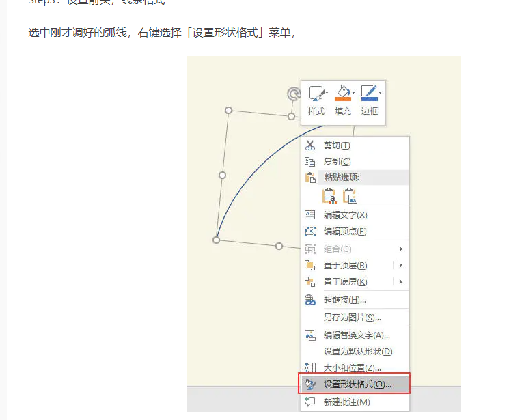Click the 样式 style icon in mini toolbar
Image resolution: width=509 pixels, height=420 pixels.
(316, 93)
